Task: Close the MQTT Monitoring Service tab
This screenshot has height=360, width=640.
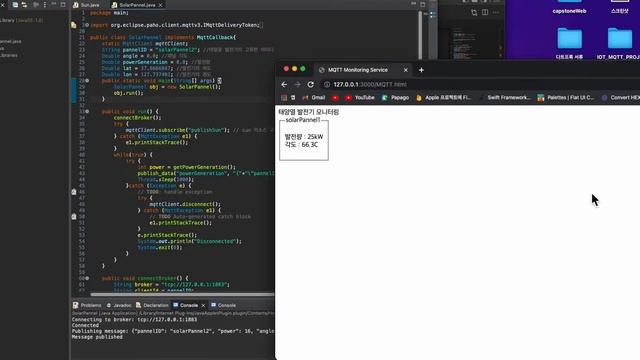Action: [406, 70]
